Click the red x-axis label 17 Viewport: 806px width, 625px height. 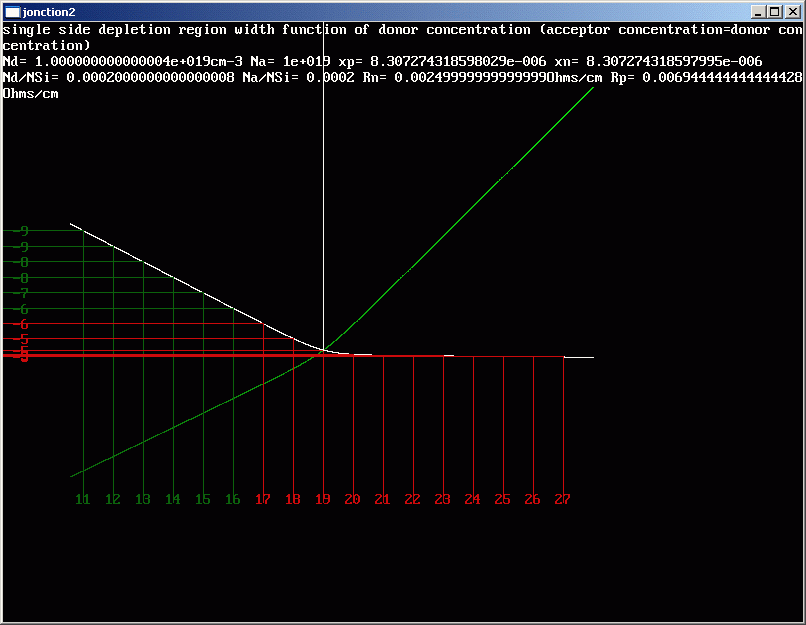point(263,499)
